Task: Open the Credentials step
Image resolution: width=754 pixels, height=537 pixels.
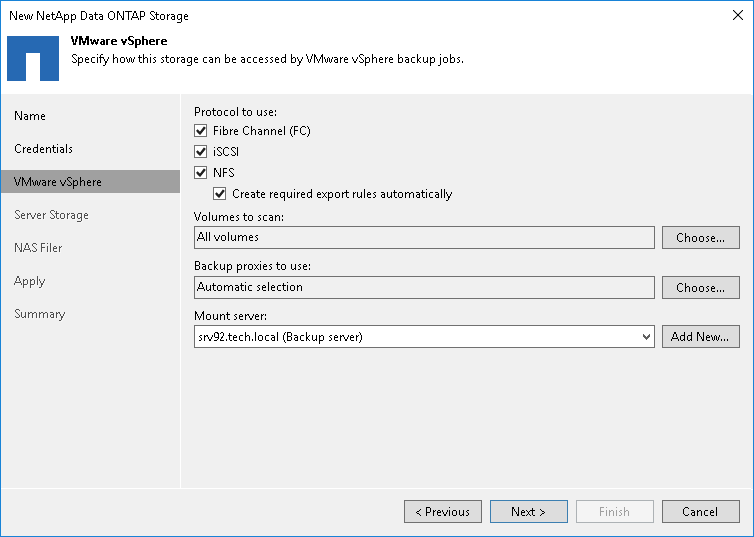Action: pos(43,149)
